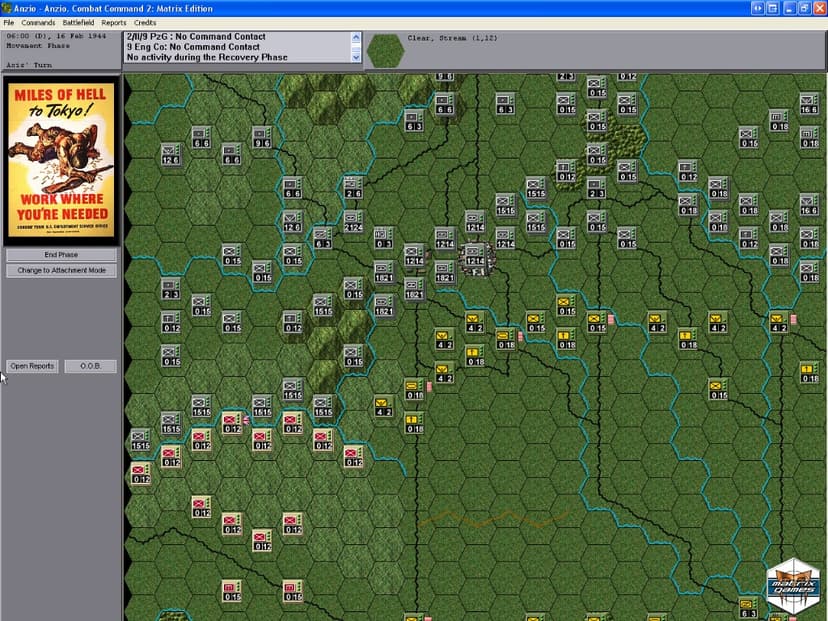
Task: Open the Battlefield menu
Action: click(78, 23)
